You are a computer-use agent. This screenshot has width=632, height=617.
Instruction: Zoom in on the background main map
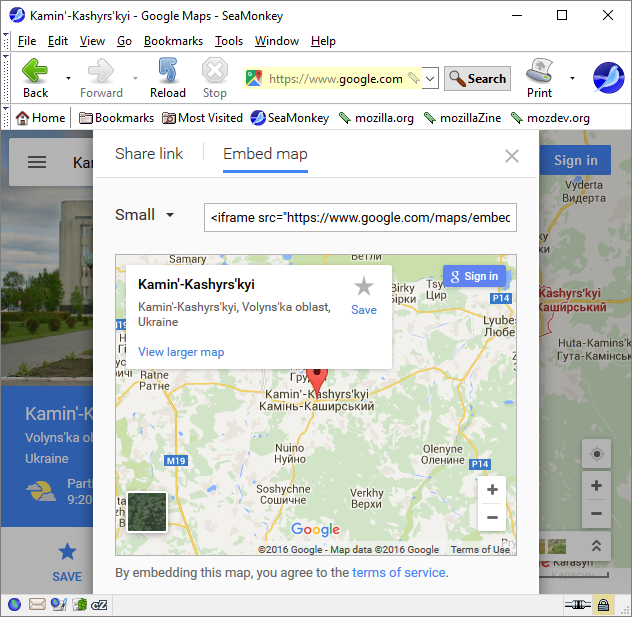coord(597,486)
